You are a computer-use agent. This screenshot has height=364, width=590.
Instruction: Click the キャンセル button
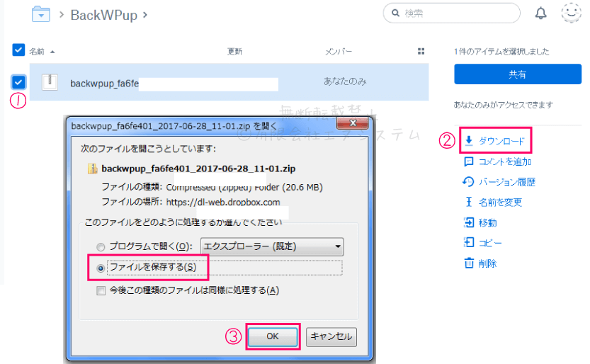[331, 336]
